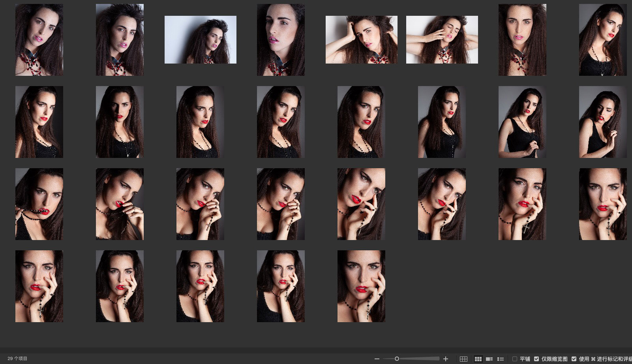Toggle the 使用 ⌘ 进行标记和评级 checkbox
This screenshot has height=364, width=632.
click(574, 359)
